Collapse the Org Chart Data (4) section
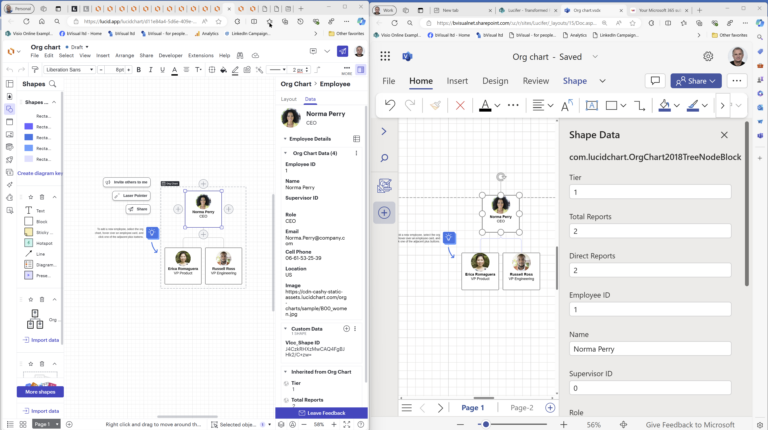768x430 pixels. click(286, 153)
